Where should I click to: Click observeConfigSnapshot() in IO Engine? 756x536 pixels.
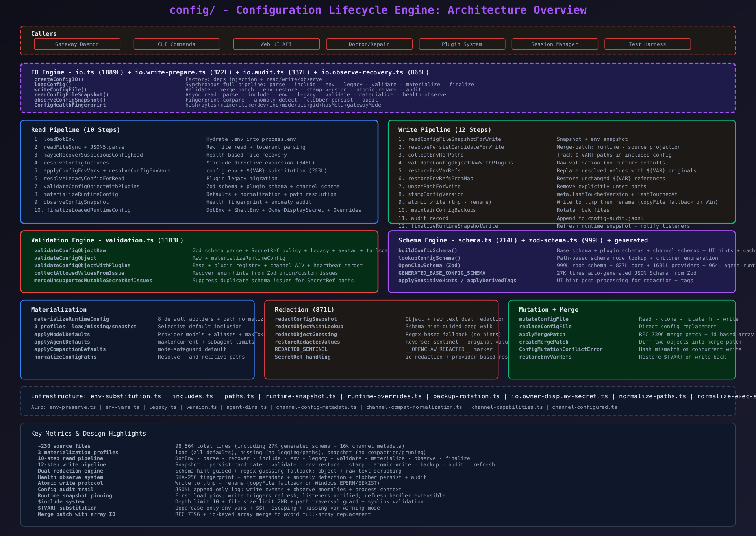coord(70,100)
